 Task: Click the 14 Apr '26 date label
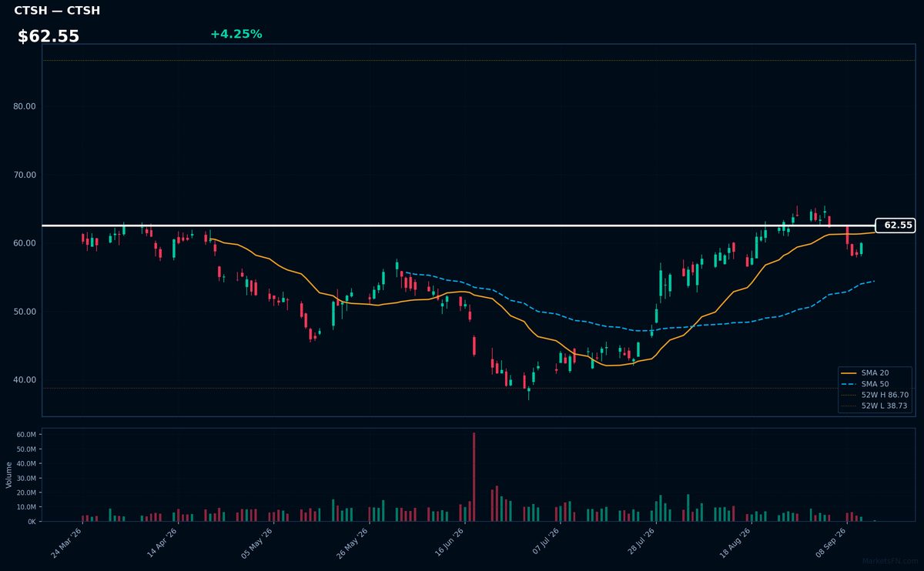click(x=162, y=543)
